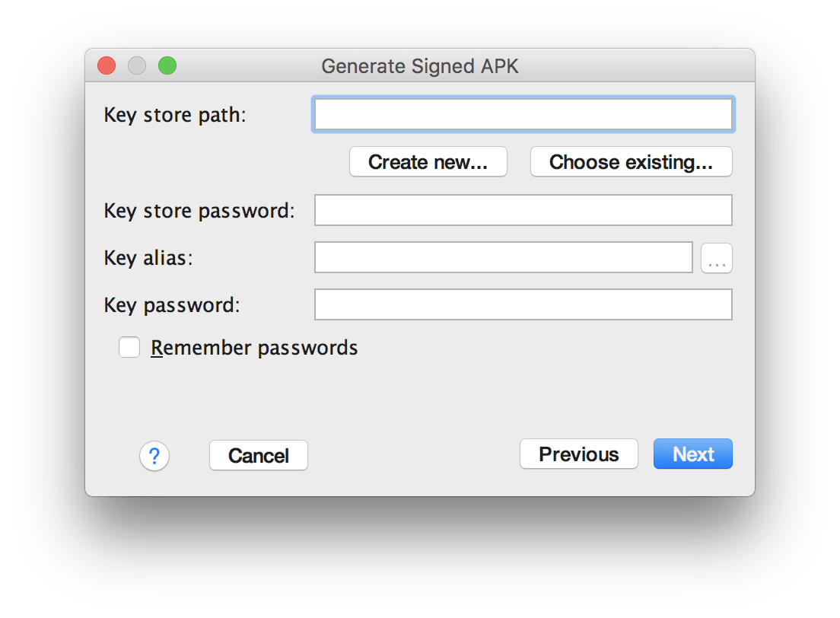Click the red close traffic light
This screenshot has height=618, width=840.
click(106, 65)
